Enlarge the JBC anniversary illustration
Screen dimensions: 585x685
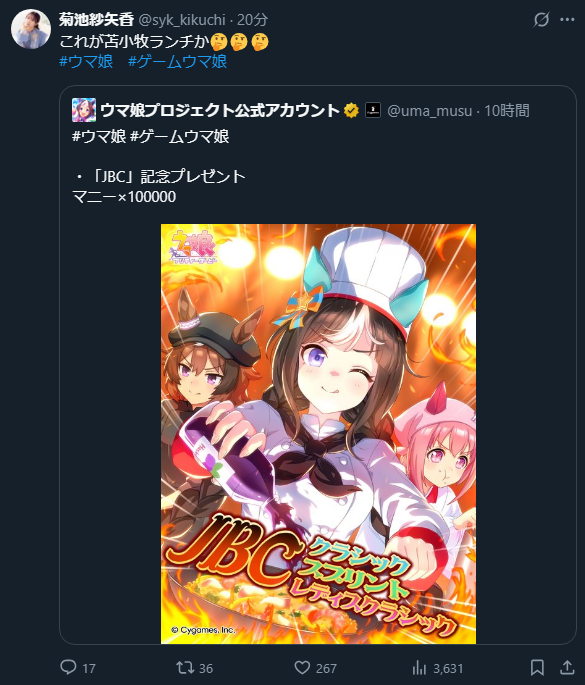click(318, 434)
